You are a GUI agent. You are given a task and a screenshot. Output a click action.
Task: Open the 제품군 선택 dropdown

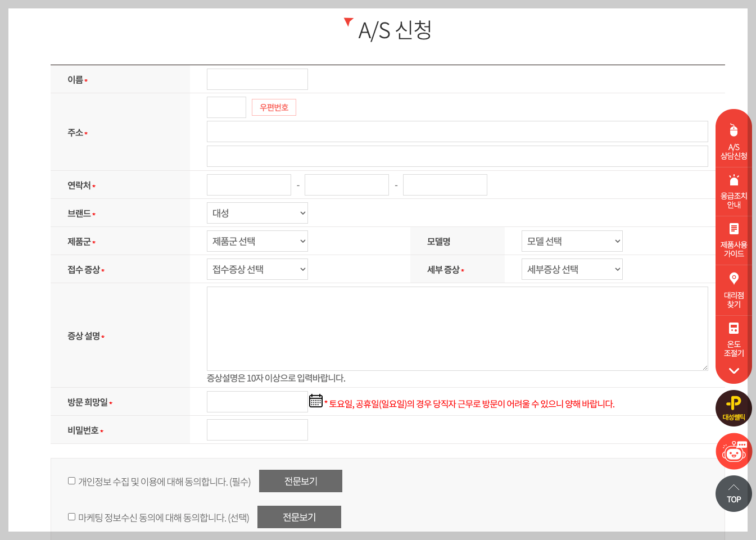tap(257, 241)
